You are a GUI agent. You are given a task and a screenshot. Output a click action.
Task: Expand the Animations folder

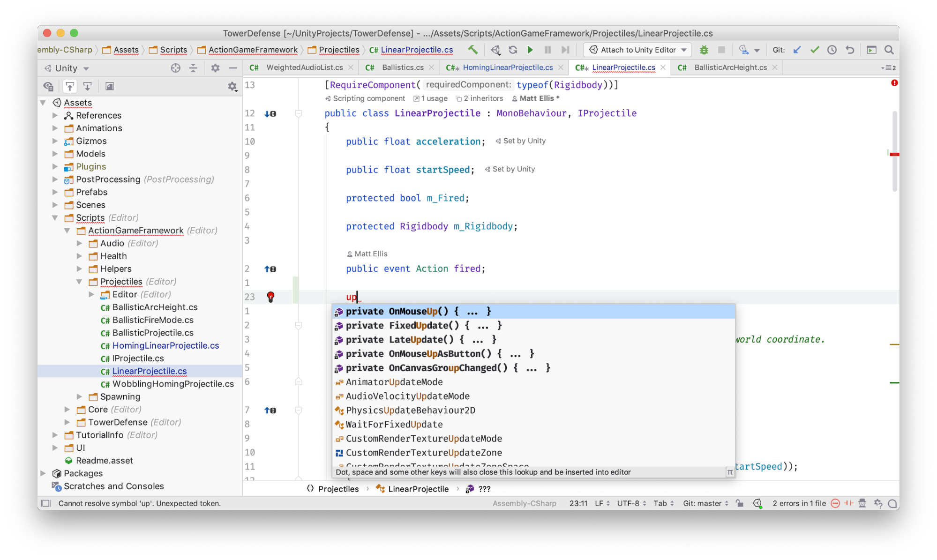(x=55, y=128)
